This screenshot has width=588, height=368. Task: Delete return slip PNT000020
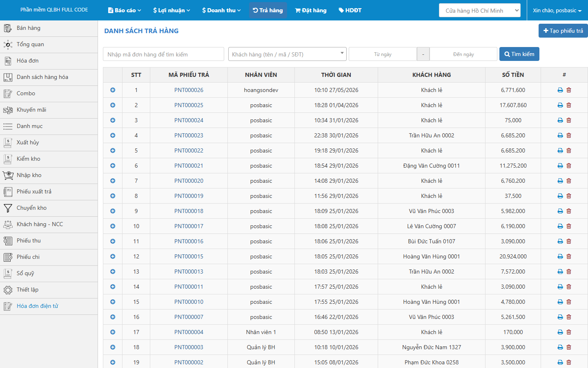coord(569,181)
